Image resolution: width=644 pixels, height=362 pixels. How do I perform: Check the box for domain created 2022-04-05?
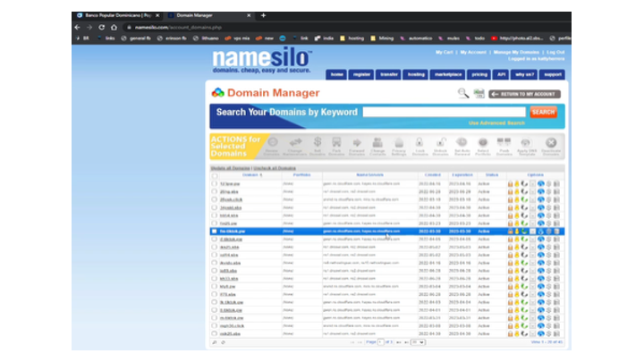click(215, 240)
